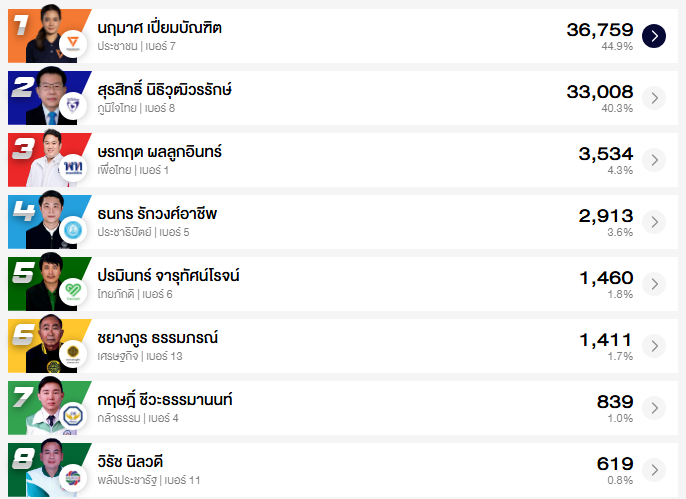Select the 839 vote count in row seven
This screenshot has height=499, width=686.
(614, 401)
